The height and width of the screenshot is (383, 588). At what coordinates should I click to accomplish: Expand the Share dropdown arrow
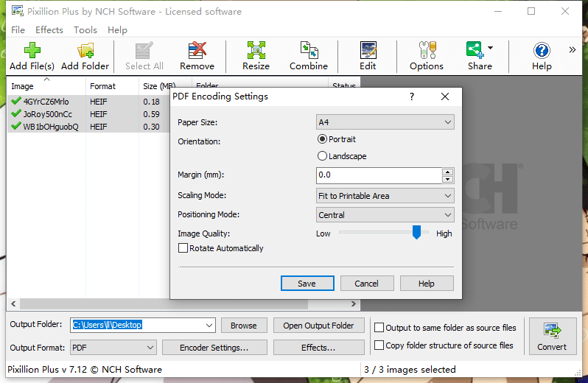click(x=490, y=48)
